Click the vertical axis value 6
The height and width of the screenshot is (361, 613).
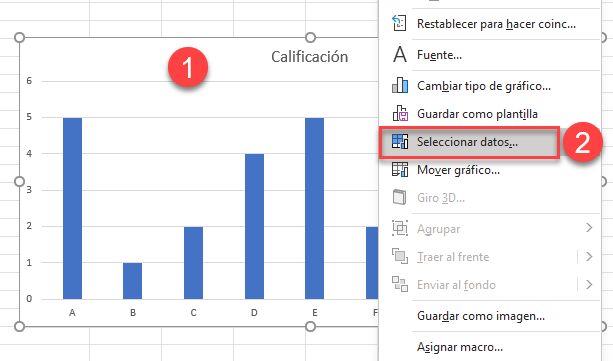29,81
